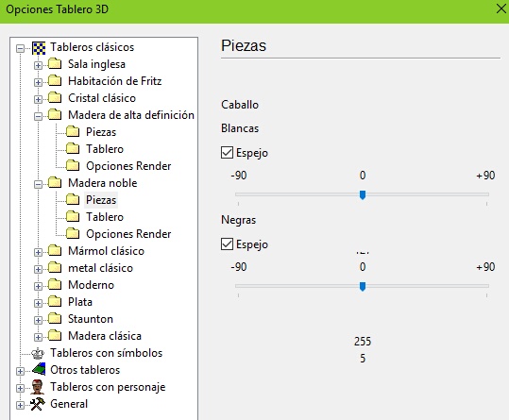This screenshot has width=509, height=420.
Task: Click the king icon beside Tableros con símbolos
Action: (x=38, y=353)
